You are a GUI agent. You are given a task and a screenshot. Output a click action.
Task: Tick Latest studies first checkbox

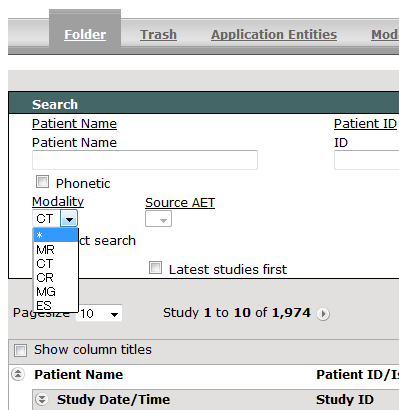pyautogui.click(x=155, y=268)
